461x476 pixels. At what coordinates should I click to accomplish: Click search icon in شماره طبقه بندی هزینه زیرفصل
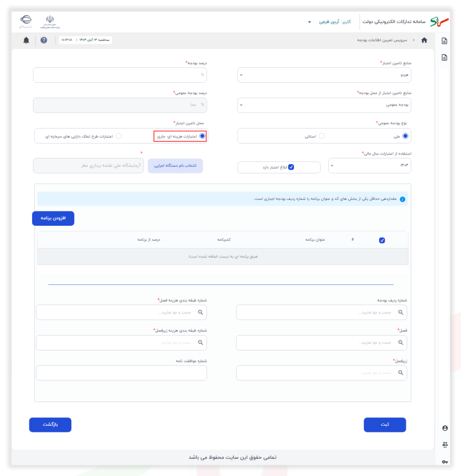click(x=201, y=342)
